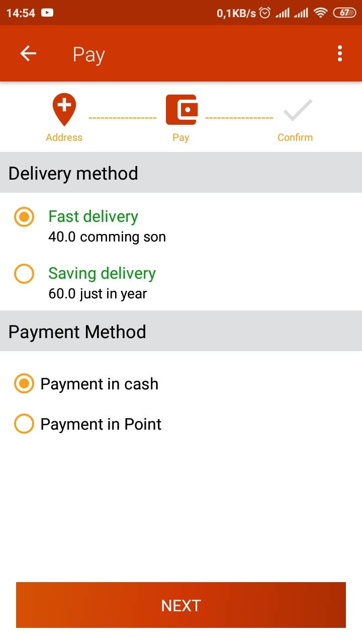
Task: Tap the Pay step label
Action: pyautogui.click(x=180, y=137)
